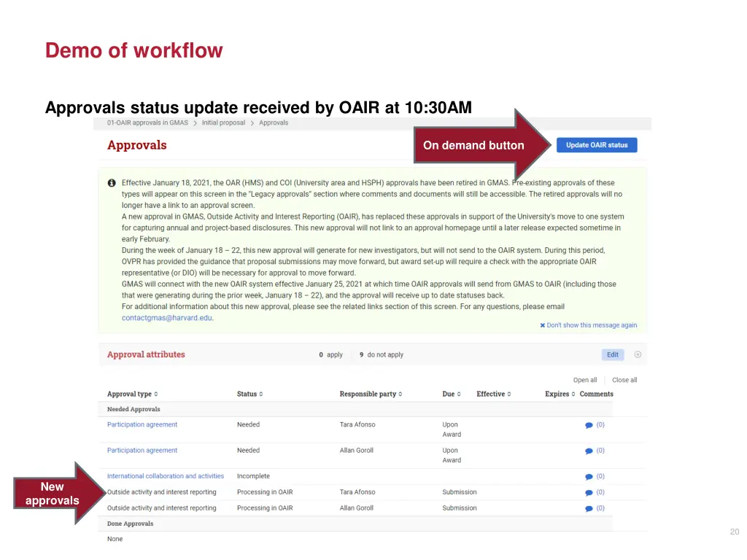Click None under Done Approvals
The height and width of the screenshot is (560, 747).
[115, 539]
